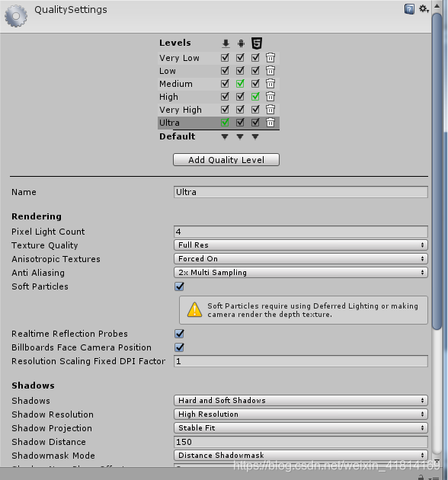Delete the Low quality level
The height and width of the screenshot is (480, 448).
(x=270, y=71)
